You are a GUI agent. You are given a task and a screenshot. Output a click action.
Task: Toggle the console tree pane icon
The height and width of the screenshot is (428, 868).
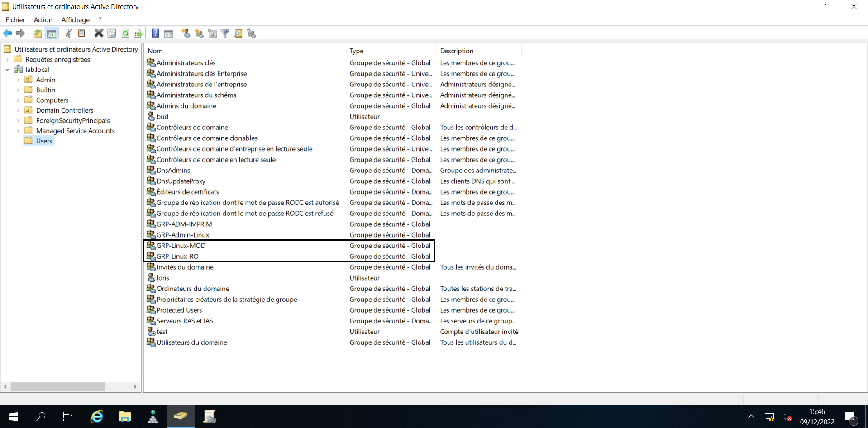52,33
